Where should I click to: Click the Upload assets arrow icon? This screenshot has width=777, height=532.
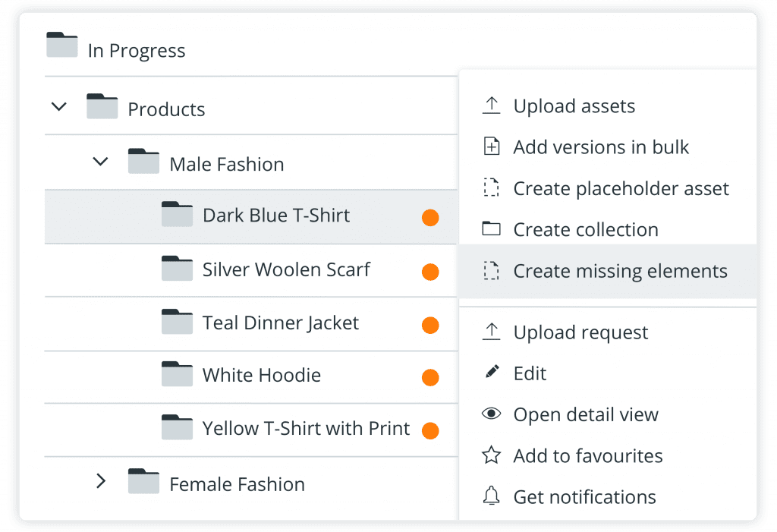pyautogui.click(x=492, y=106)
